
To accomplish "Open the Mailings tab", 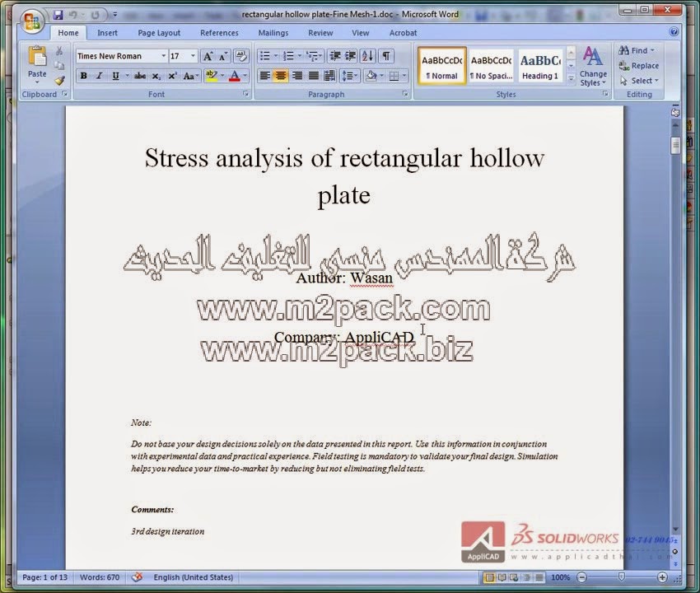I will coord(273,33).
